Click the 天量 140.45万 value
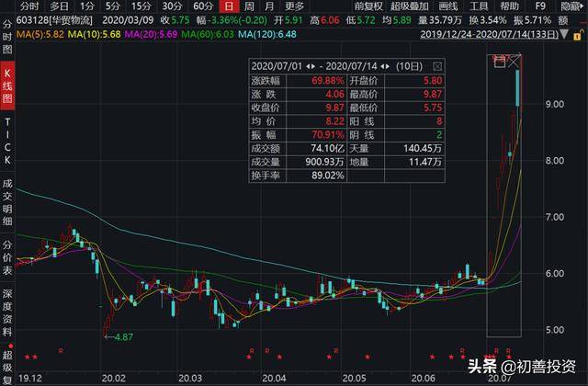This screenshot has width=588, height=386. [423, 148]
